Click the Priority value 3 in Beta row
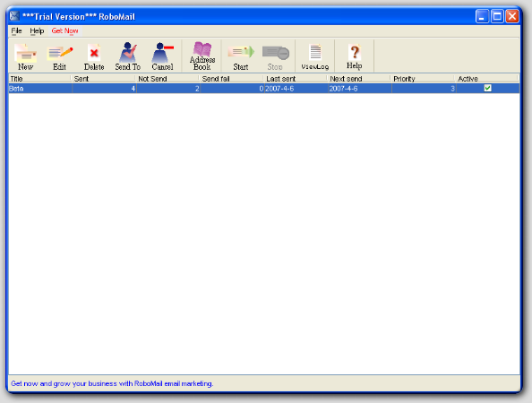This screenshot has height=403, width=532. coord(452,89)
